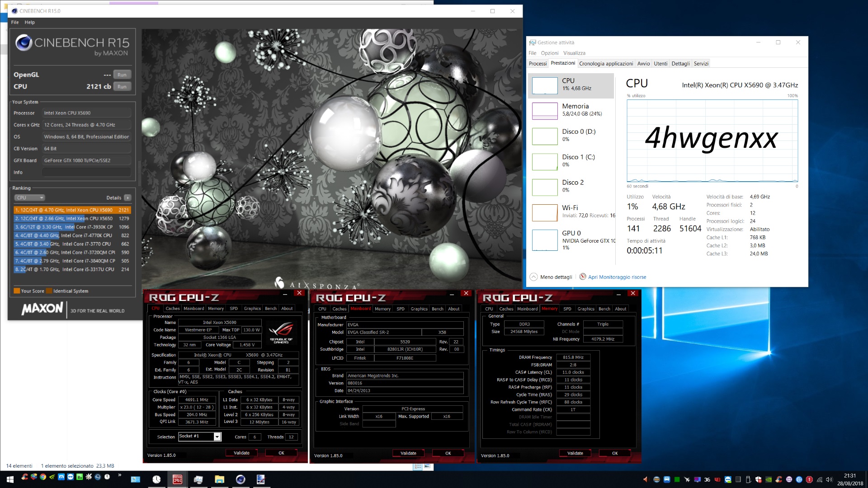The width and height of the screenshot is (868, 488).
Task: Open Graphics tab in Memory CPU-Z window
Action: click(586, 309)
